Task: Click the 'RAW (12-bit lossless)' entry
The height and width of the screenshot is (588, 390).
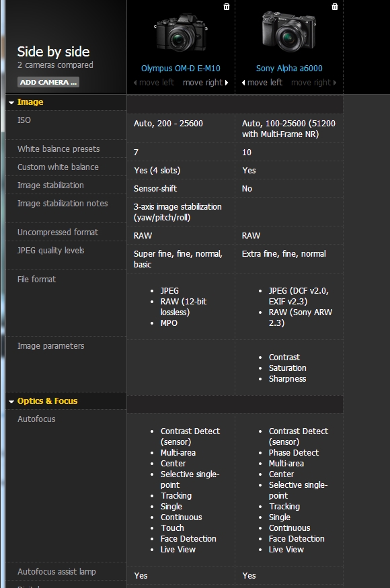Action: 183,306
